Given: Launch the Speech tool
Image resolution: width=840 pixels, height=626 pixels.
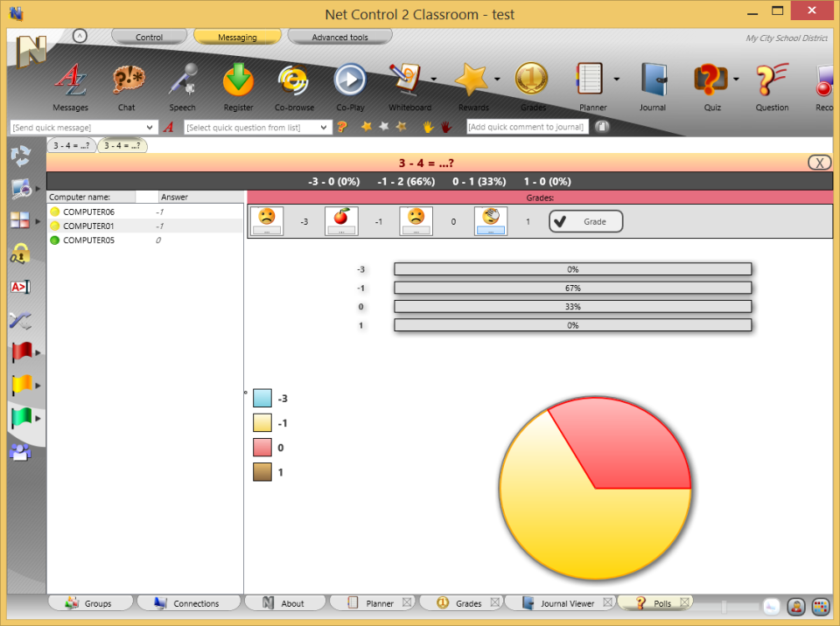Looking at the screenshot, I should [x=182, y=85].
